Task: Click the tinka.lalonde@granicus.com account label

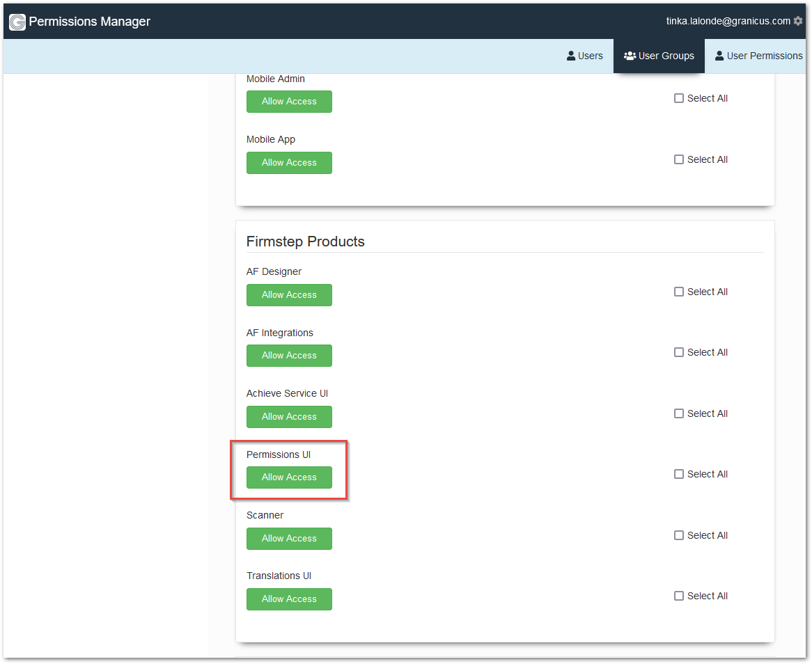Action: (x=728, y=21)
